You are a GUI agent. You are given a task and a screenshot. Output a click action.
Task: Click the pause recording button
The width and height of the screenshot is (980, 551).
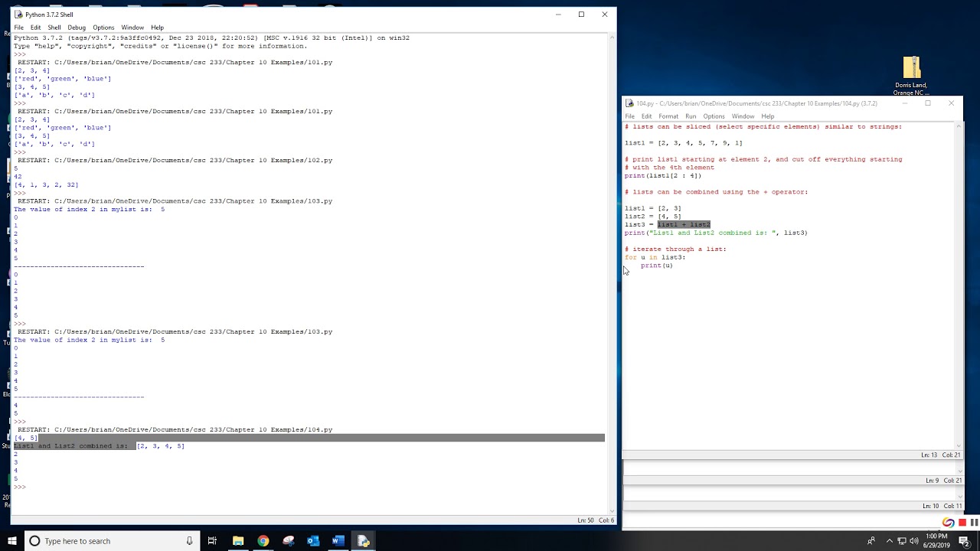tap(973, 523)
